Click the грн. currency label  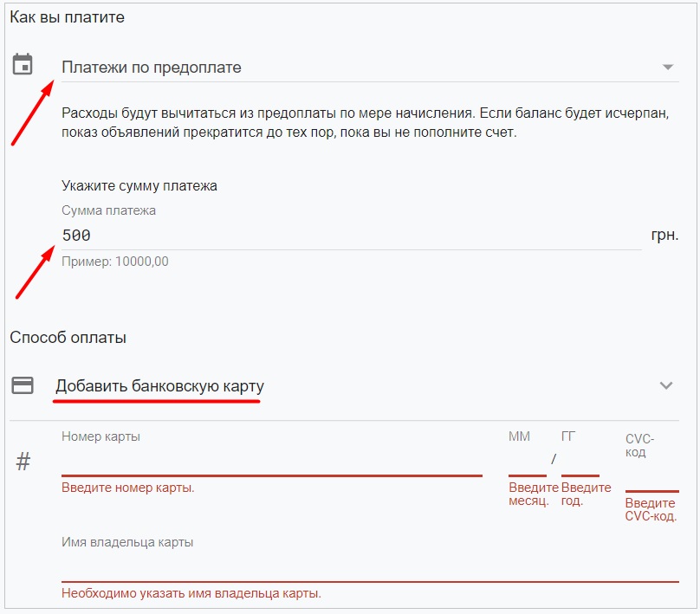click(x=664, y=236)
